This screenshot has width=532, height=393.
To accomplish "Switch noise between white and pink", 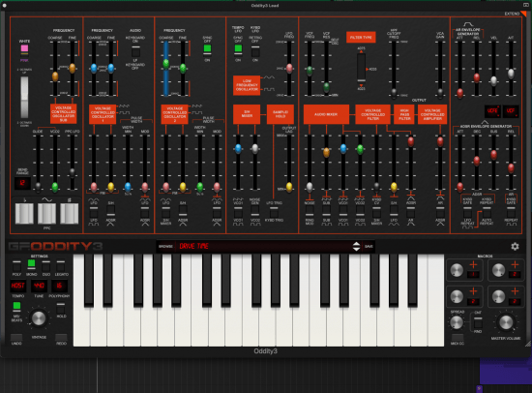I will [x=24, y=50].
